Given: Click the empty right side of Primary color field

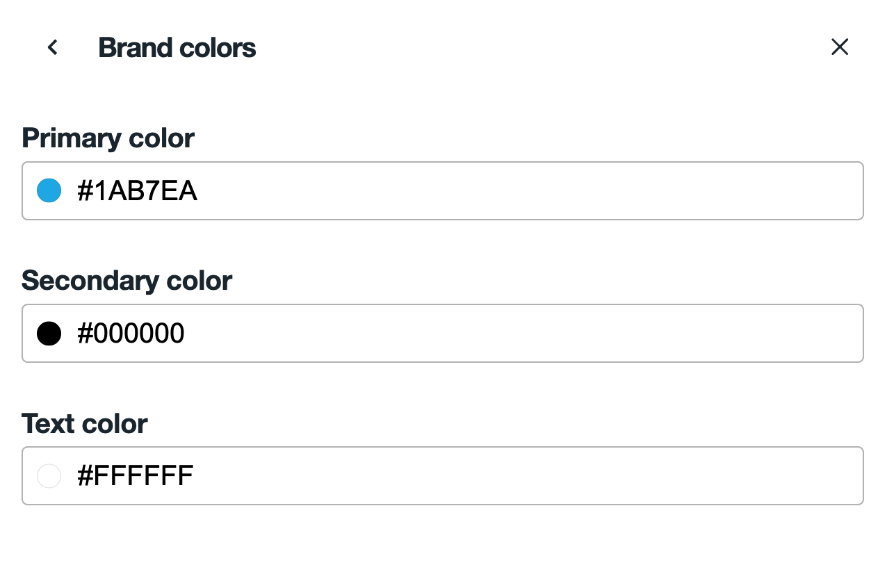Looking at the screenshot, I should pyautogui.click(x=695, y=191).
